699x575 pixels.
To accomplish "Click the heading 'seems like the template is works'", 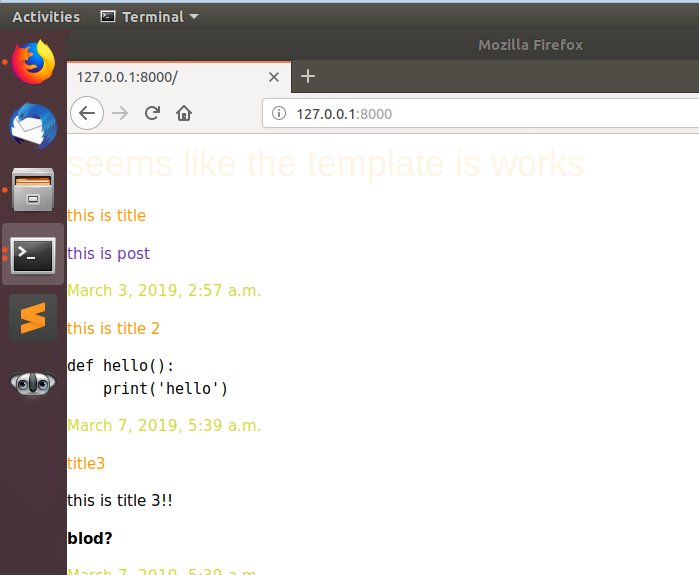I will tap(325, 164).
